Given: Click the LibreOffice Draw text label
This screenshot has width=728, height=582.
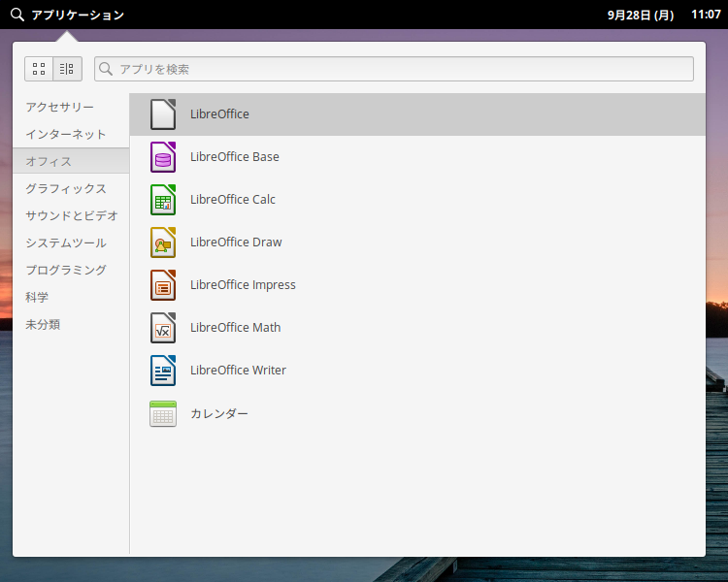Looking at the screenshot, I should (236, 242).
